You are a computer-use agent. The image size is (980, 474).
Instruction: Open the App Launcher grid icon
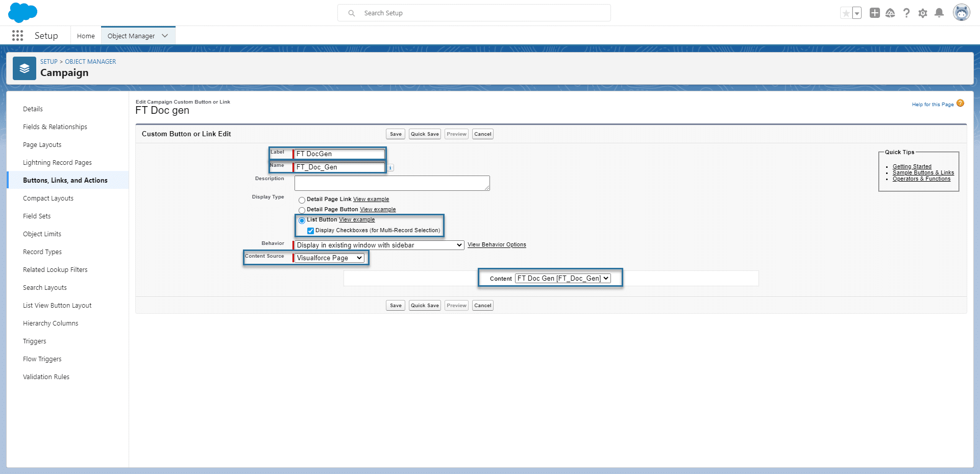(17, 36)
